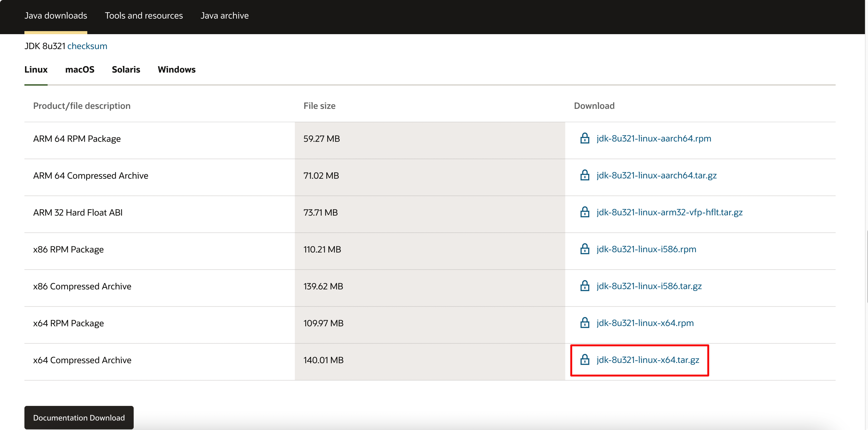Click lock icon beside jdk-8u321-linux-x64.rpm
Screen dimensions: 868x430
[585, 323]
